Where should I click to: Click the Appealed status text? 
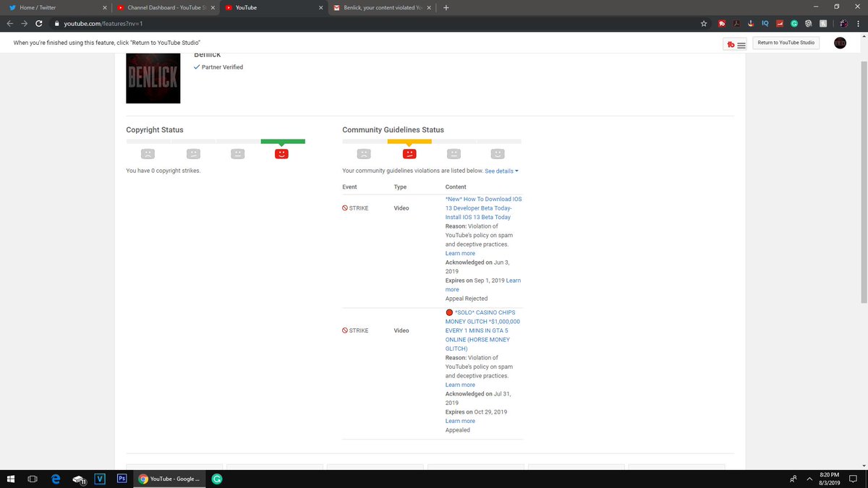[458, 430]
